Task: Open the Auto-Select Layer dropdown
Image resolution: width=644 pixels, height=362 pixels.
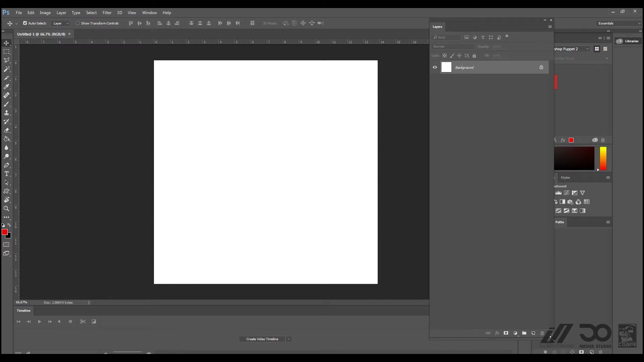Action: click(x=61, y=23)
